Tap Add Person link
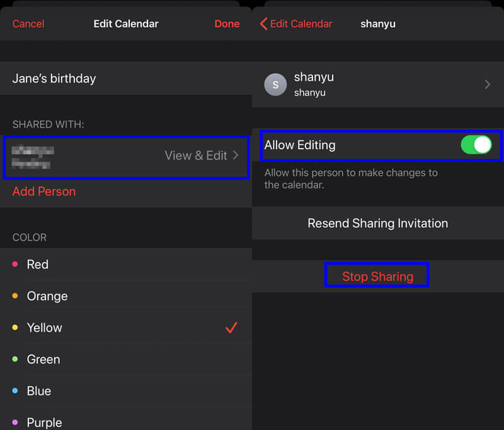504x430 pixels. click(x=44, y=191)
